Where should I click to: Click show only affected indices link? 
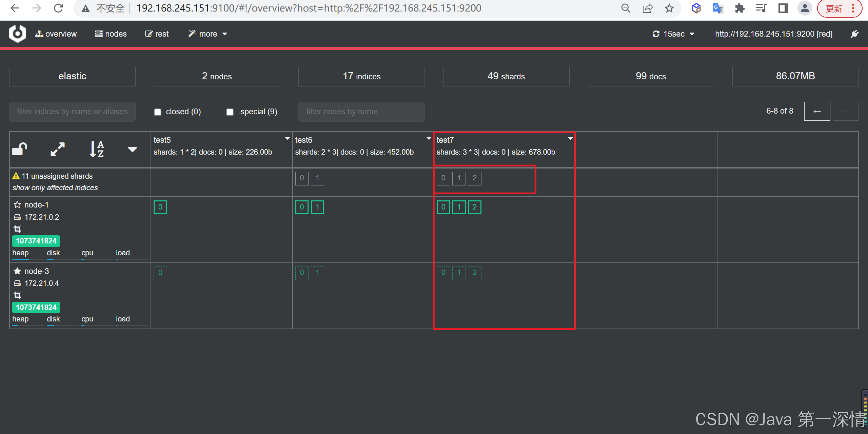click(55, 188)
